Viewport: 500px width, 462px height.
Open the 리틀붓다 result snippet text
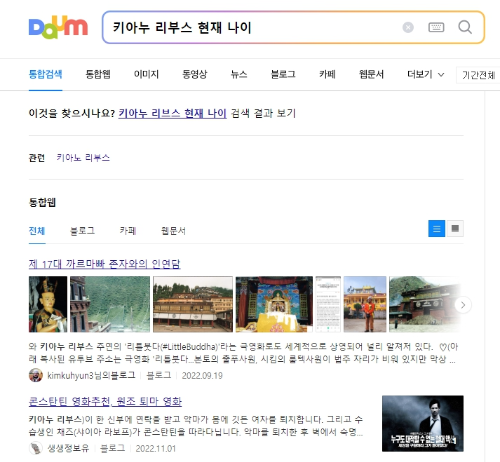[243, 353]
